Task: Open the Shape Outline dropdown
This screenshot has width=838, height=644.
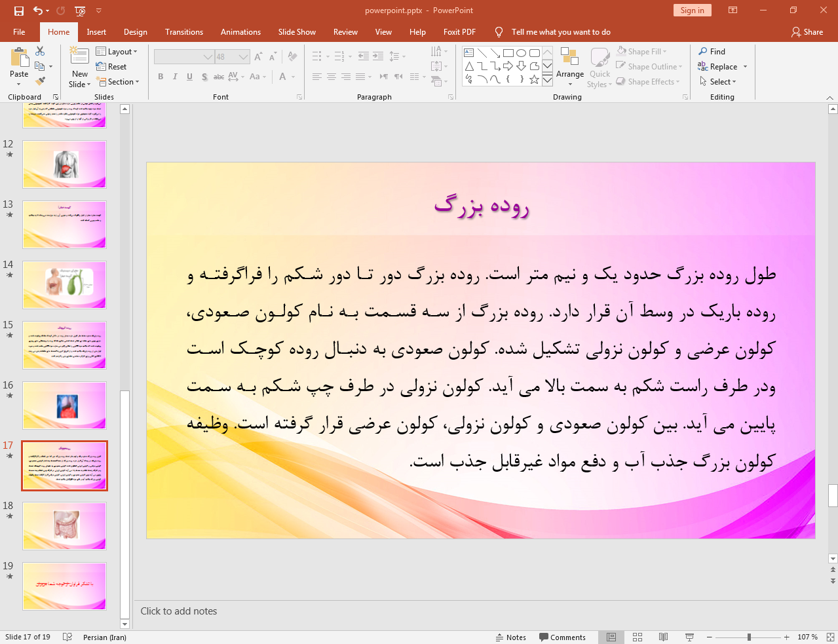Action: pyautogui.click(x=649, y=66)
